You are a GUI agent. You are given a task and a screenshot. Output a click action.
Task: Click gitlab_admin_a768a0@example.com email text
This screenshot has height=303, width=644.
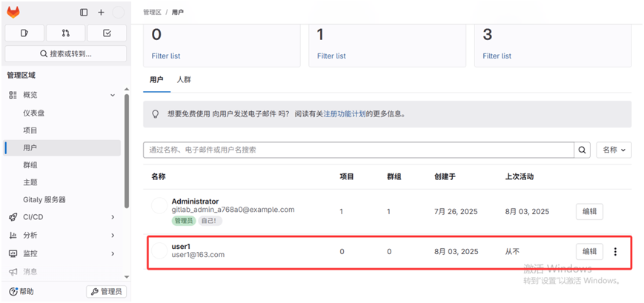click(233, 210)
